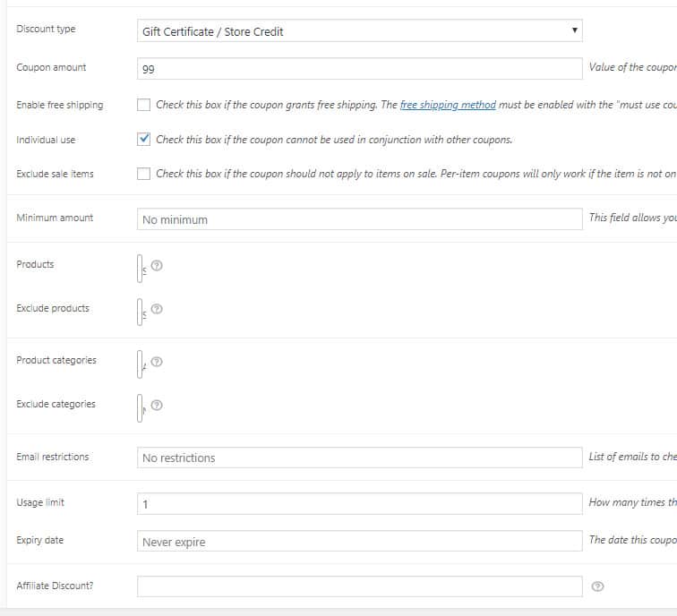Open the Discount type dropdown

point(359,31)
